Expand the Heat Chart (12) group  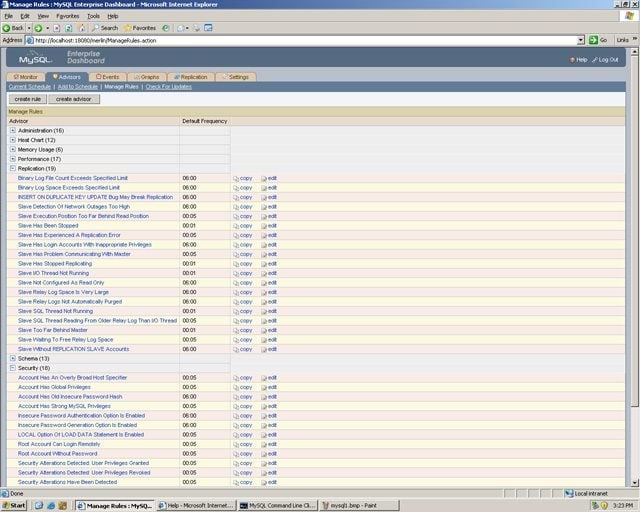13,140
